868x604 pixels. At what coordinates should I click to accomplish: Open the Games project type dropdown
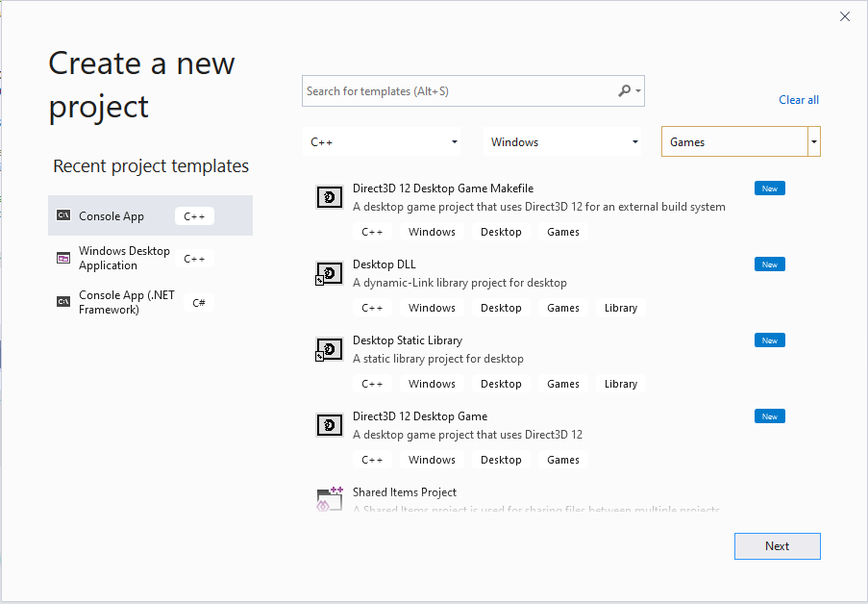[741, 141]
